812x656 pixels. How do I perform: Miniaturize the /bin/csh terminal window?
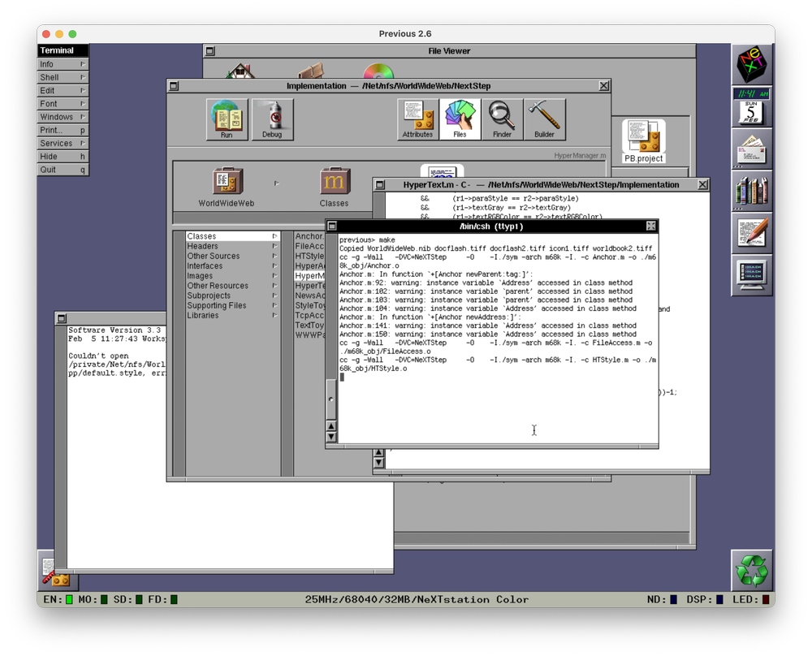332,227
